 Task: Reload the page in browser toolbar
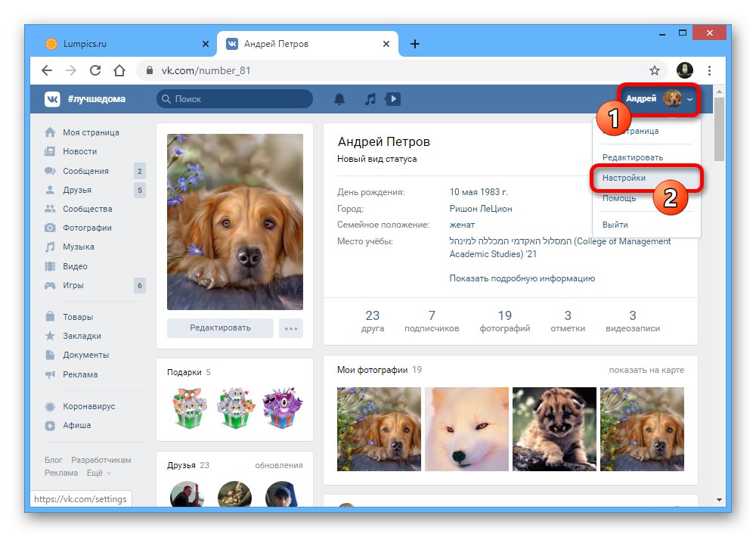[95, 70]
